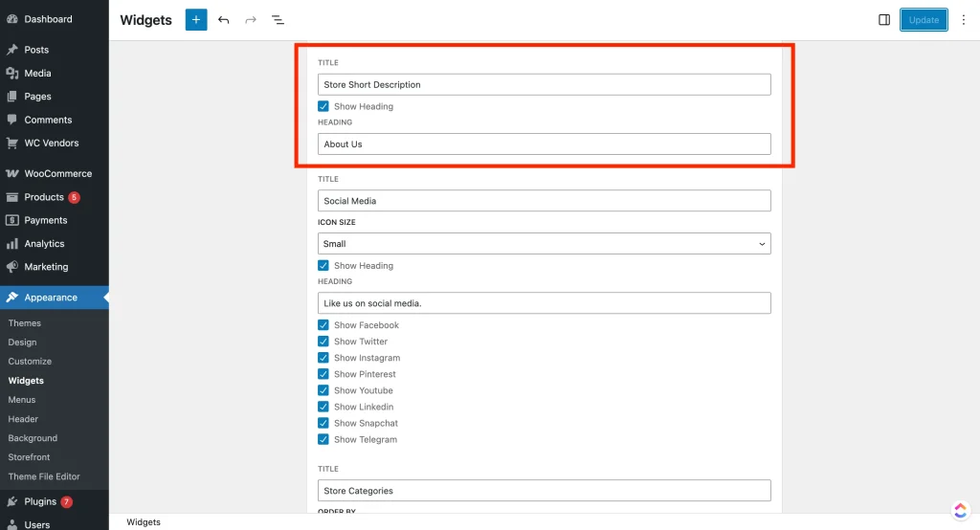Click the Plugins icon in sidebar
Screen dimensions: 980x530
[x=12, y=501]
